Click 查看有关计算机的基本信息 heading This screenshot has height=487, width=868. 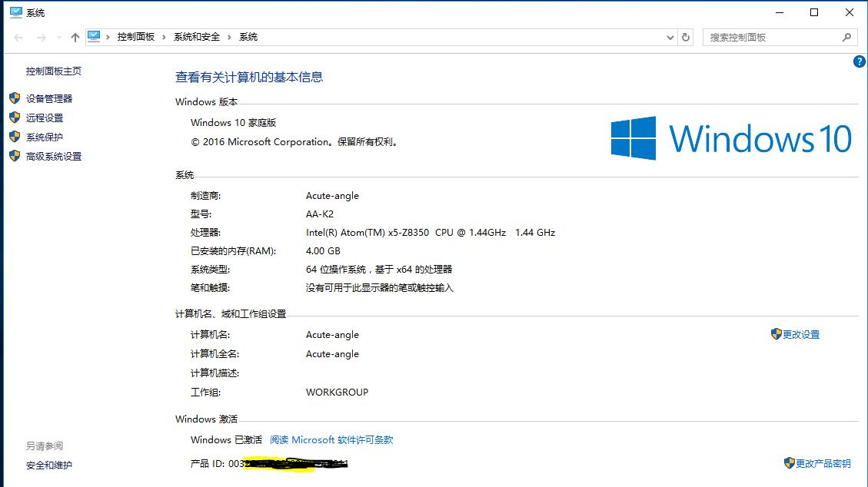[249, 78]
